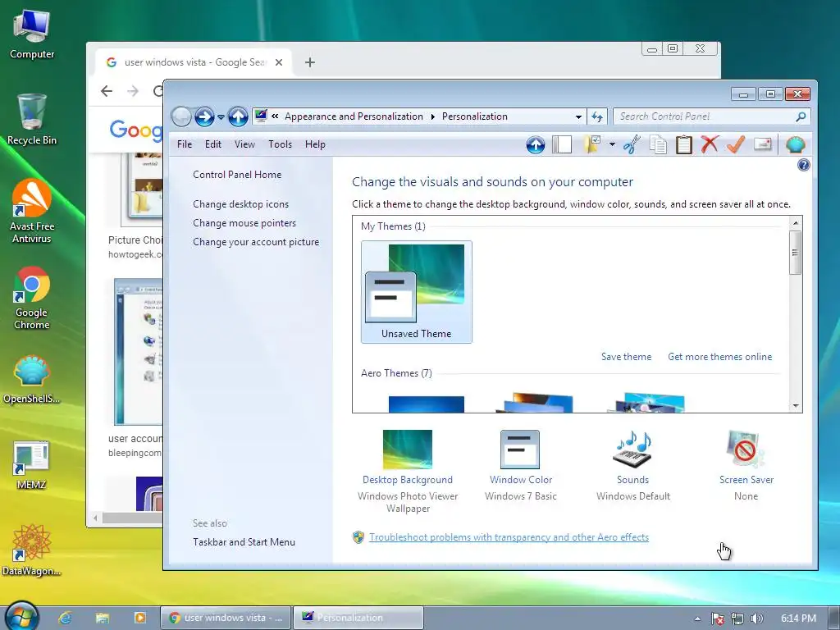Switch to Chrome taskbar button

[x=226, y=618]
